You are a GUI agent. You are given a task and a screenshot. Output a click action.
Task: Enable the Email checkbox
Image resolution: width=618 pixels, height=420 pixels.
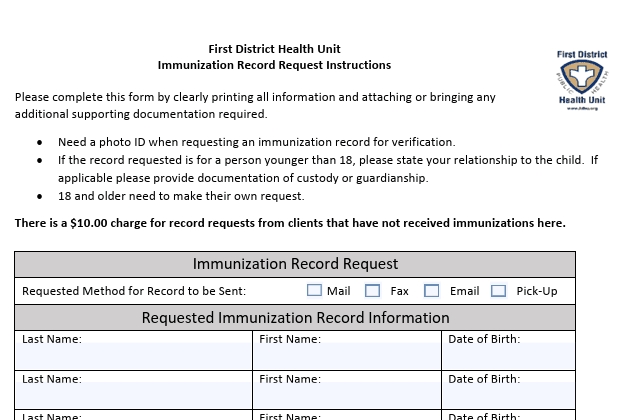(x=432, y=291)
